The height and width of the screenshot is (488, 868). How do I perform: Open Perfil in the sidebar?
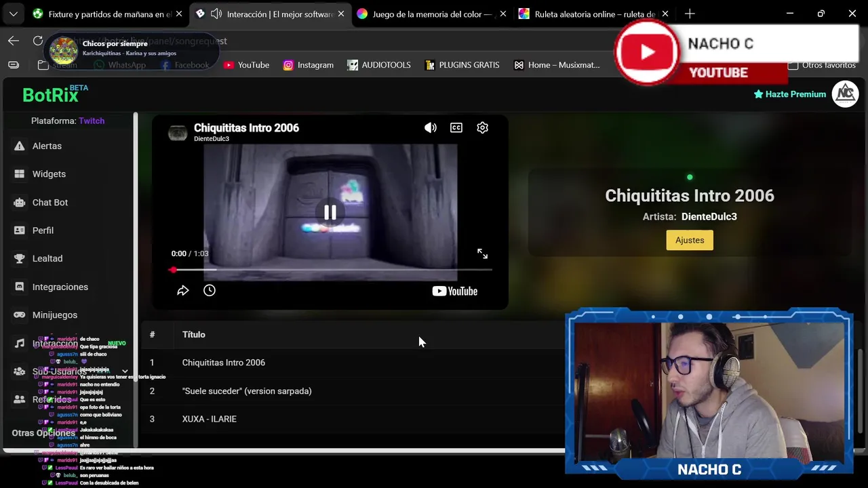click(43, 230)
